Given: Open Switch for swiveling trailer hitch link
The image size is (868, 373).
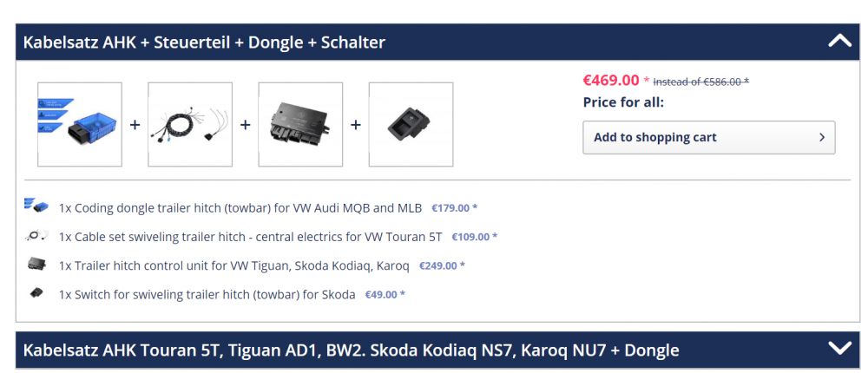Looking at the screenshot, I should point(207,294).
